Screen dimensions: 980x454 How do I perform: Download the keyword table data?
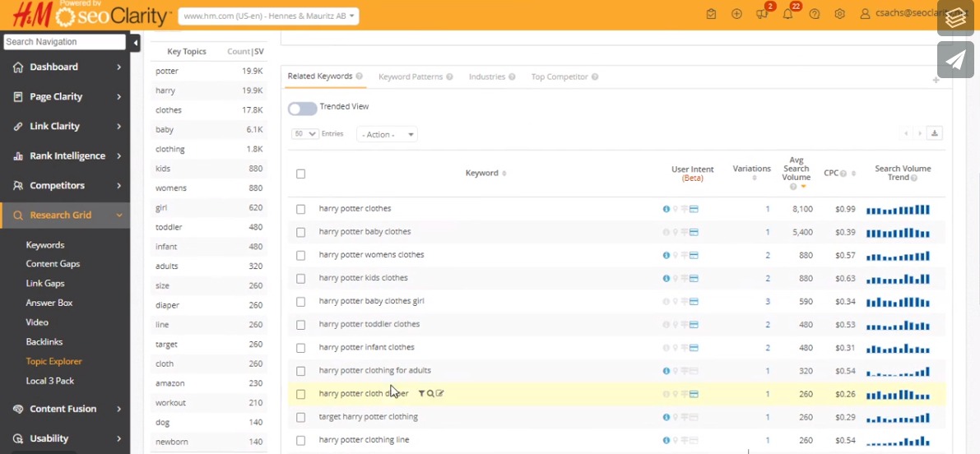[935, 133]
